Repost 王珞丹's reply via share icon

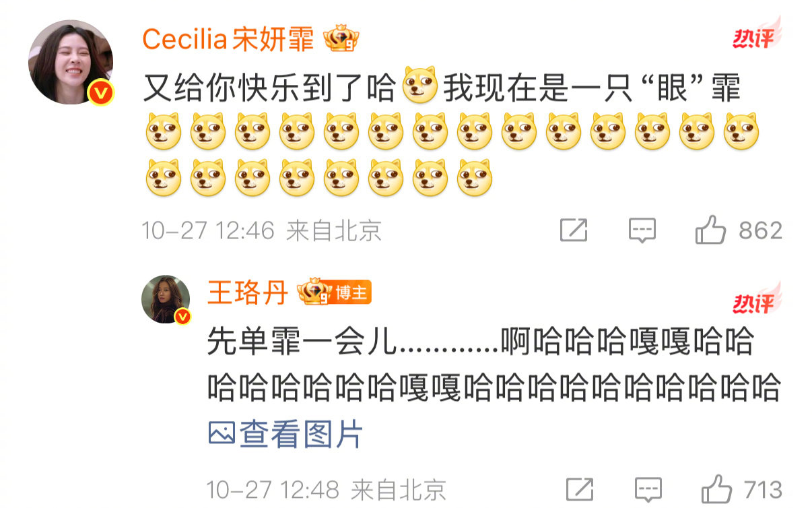pos(579,489)
